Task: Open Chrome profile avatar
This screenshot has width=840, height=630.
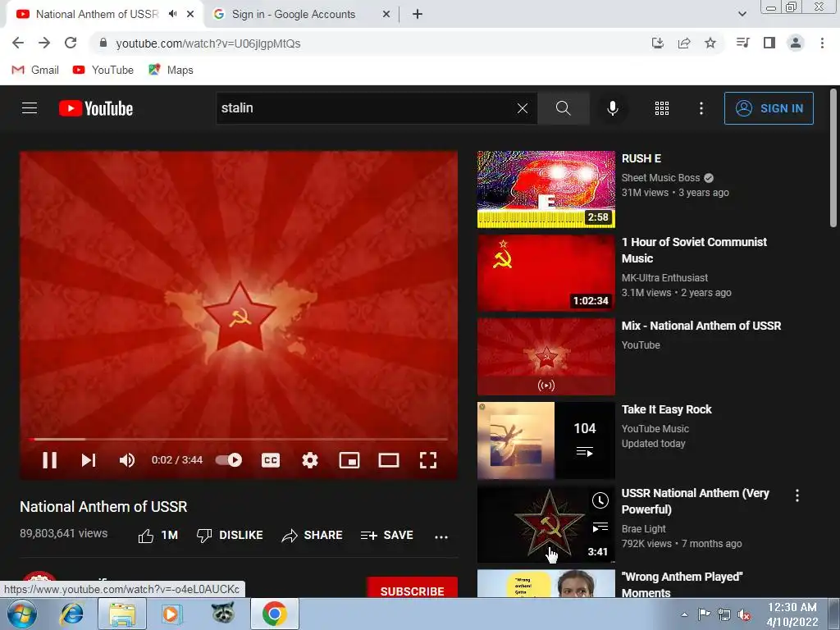Action: [x=796, y=43]
